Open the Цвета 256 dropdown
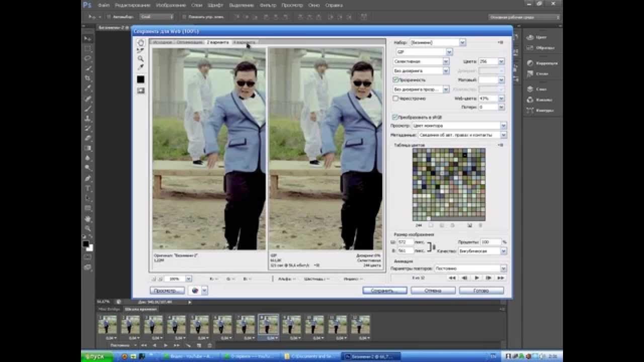The height and width of the screenshot is (362, 644). pos(491,61)
